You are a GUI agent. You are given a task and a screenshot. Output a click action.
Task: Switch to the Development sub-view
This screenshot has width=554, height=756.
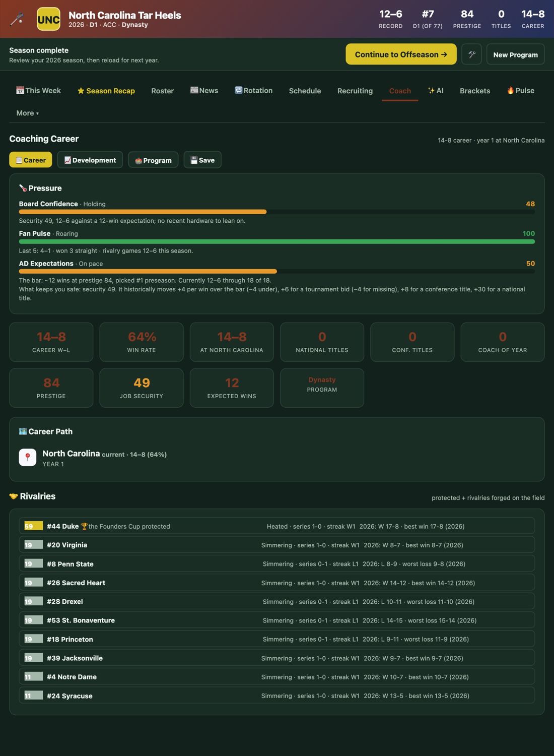click(x=90, y=160)
